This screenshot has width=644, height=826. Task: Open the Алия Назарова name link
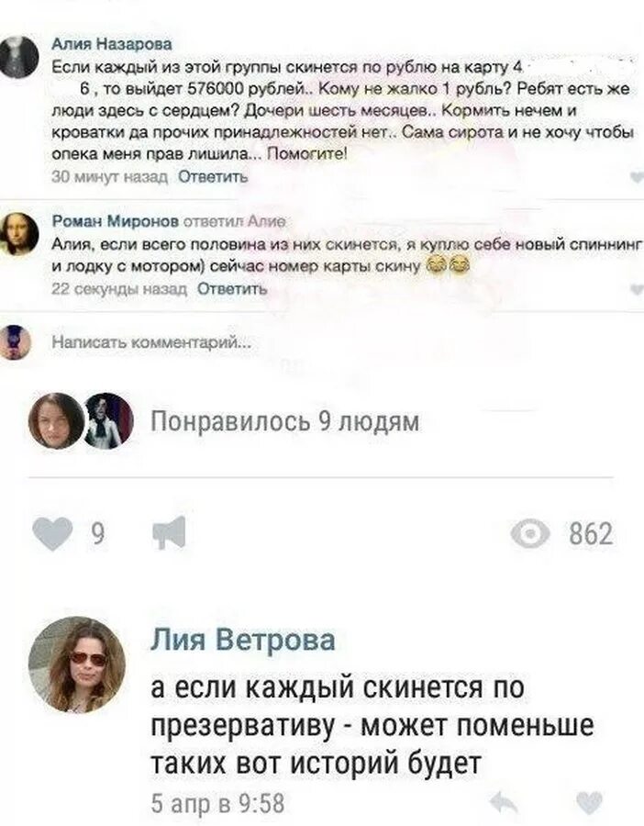[x=112, y=44]
